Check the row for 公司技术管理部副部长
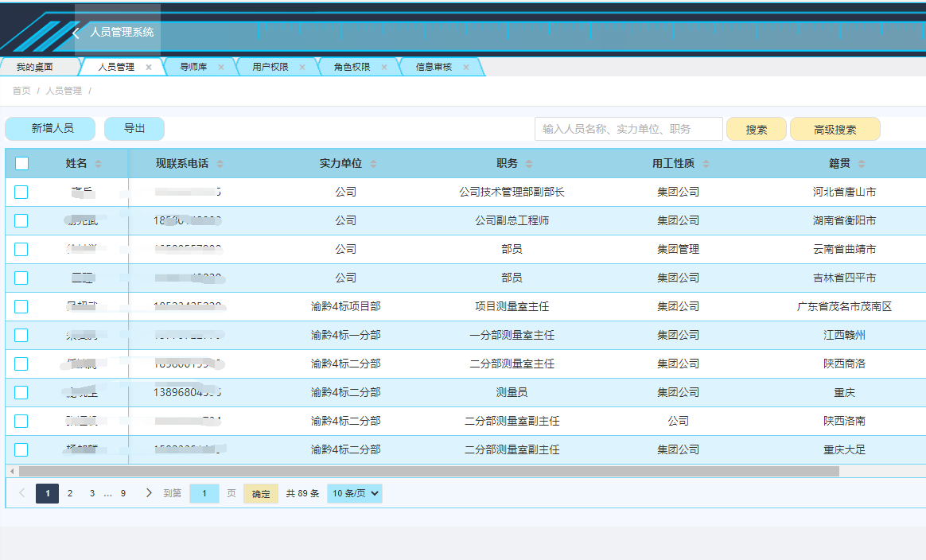This screenshot has width=926, height=560. (x=21, y=192)
